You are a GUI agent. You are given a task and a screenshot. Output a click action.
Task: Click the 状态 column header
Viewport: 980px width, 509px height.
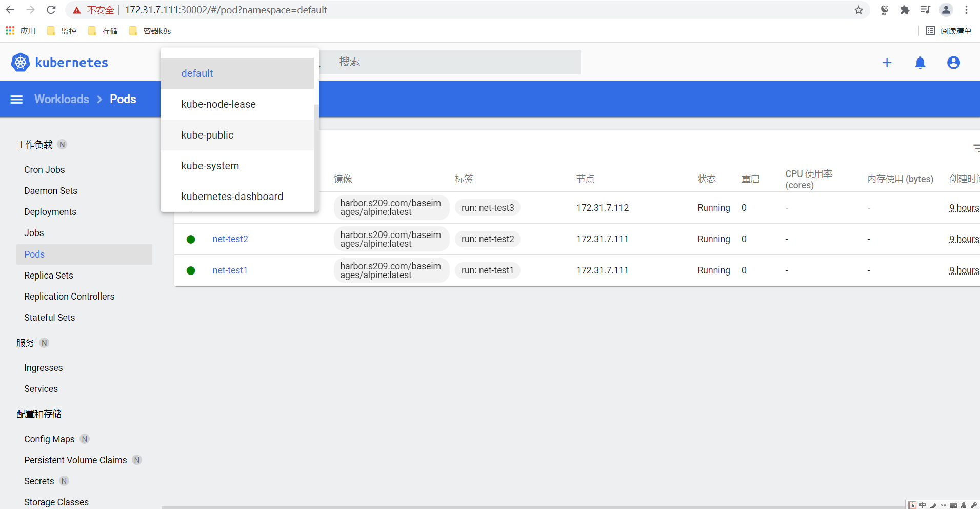click(707, 179)
